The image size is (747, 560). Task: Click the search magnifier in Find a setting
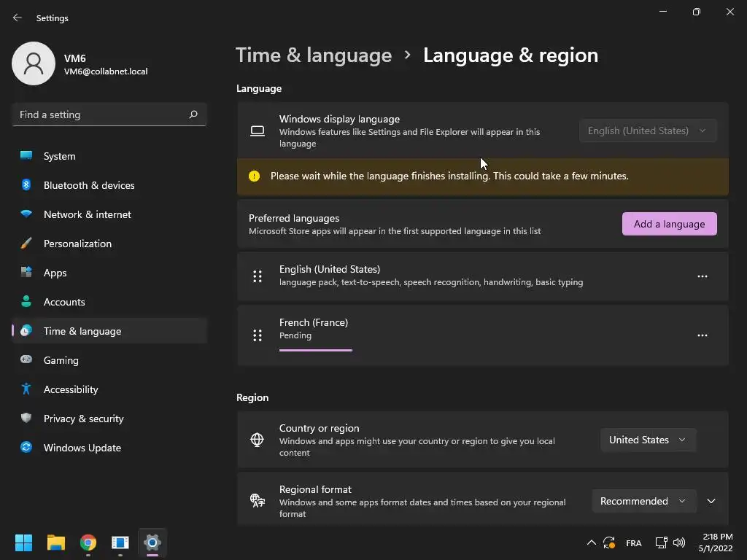tap(193, 114)
